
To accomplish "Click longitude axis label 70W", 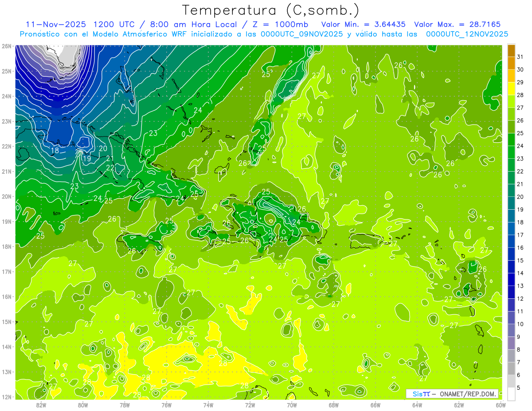I will (x=292, y=405).
